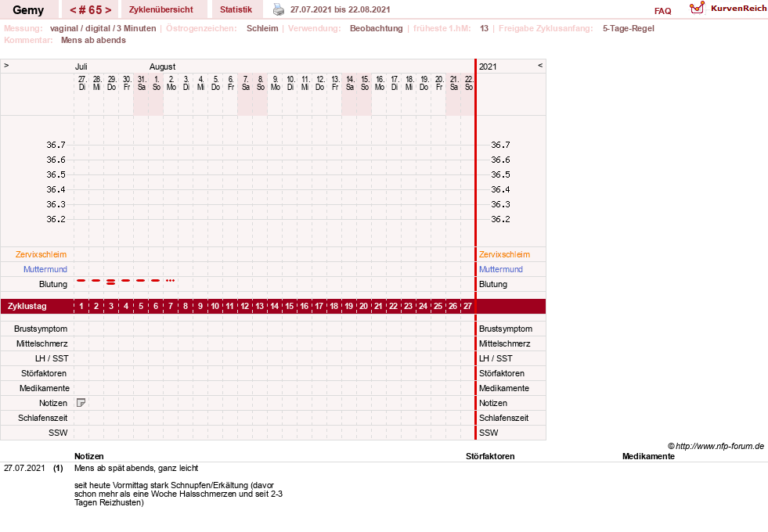Click the right Muttermund label
Screen dimensions: 768x532
pos(500,269)
